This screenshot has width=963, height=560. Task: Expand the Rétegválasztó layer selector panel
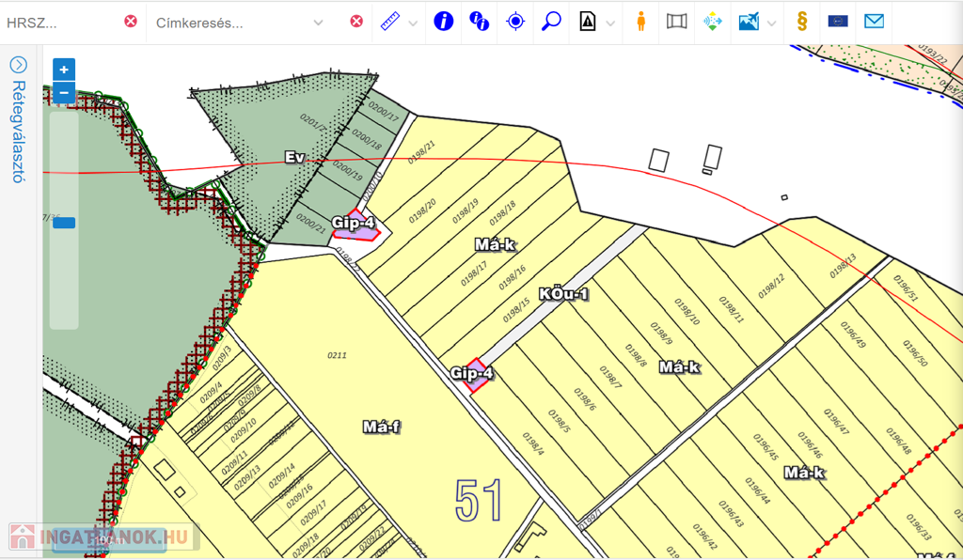tap(18, 66)
